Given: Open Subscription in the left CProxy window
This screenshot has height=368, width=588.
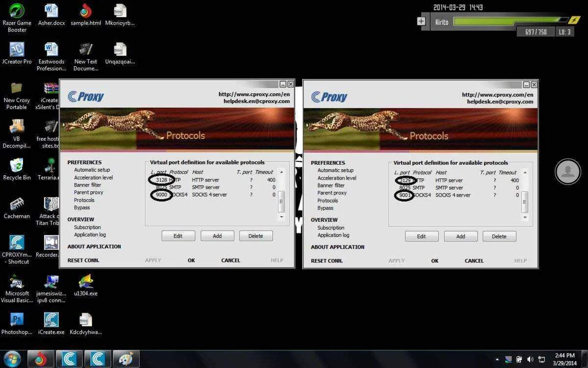Looking at the screenshot, I should [88, 227].
